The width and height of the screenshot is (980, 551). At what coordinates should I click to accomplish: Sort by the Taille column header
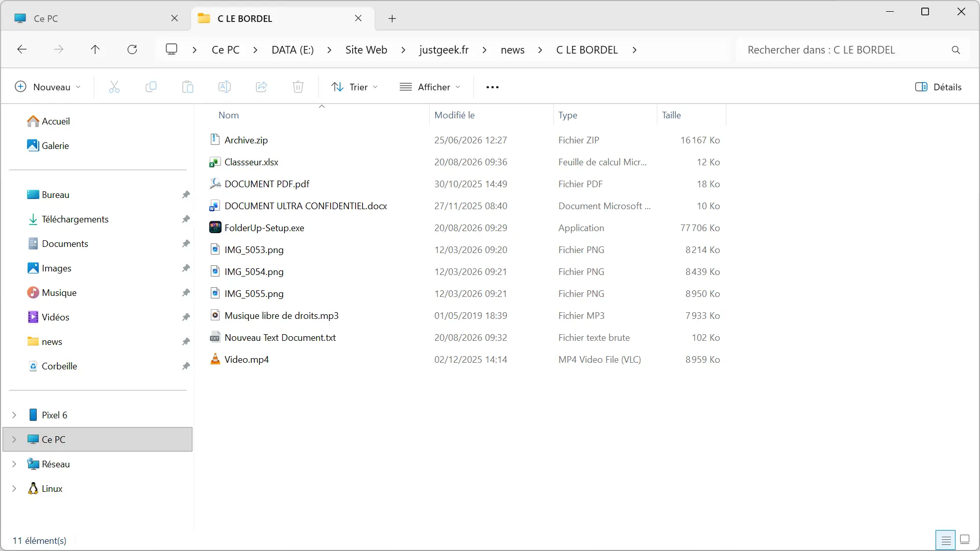pyautogui.click(x=671, y=115)
